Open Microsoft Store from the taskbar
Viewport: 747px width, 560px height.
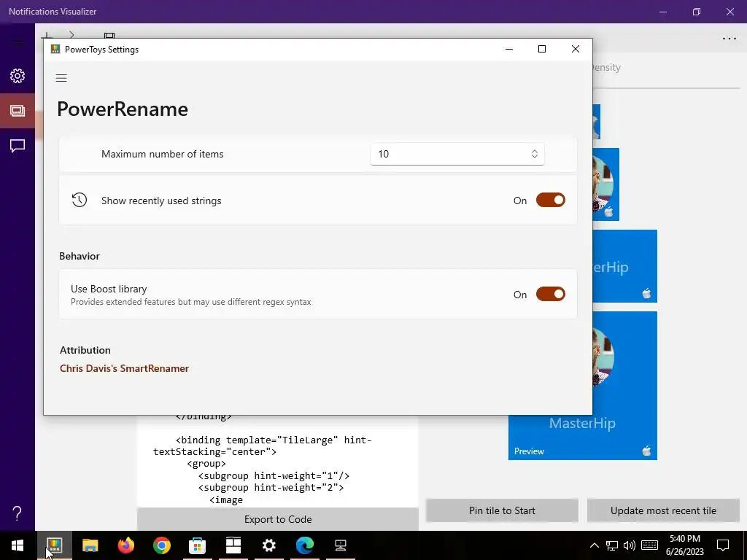(x=197, y=545)
